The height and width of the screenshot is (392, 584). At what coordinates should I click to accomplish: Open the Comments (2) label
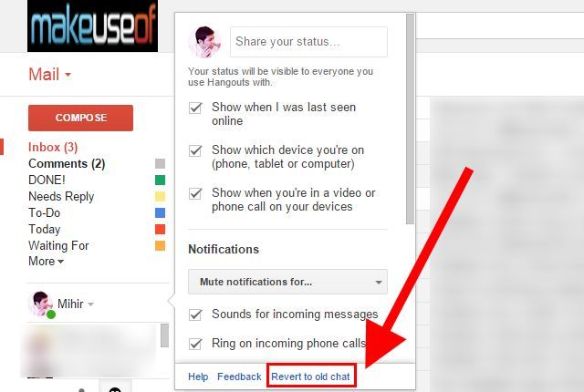point(67,164)
